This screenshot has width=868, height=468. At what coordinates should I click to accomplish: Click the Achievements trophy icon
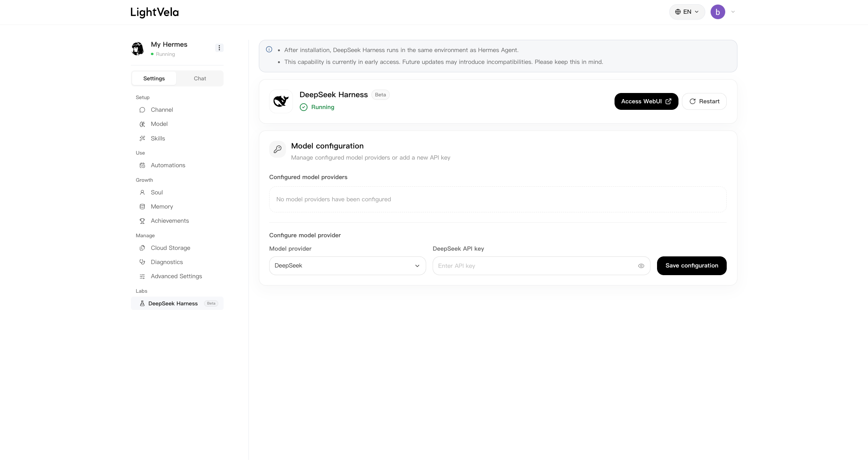[142, 221]
